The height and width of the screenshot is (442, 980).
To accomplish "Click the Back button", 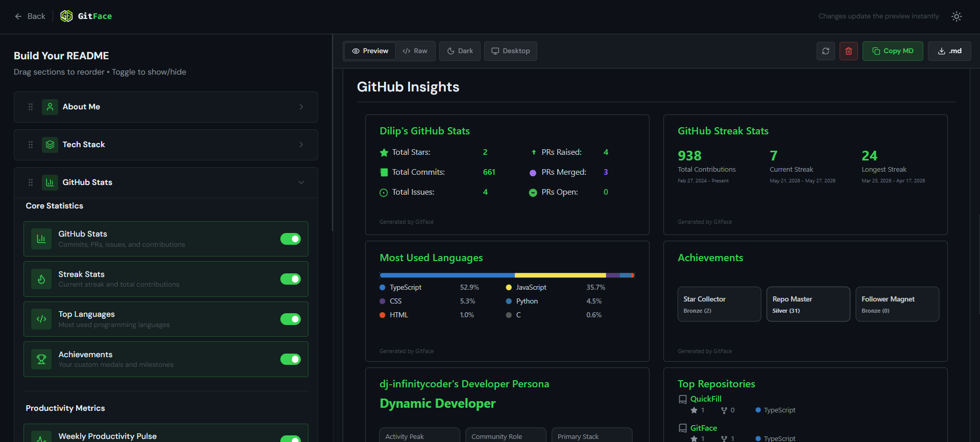I will [30, 16].
